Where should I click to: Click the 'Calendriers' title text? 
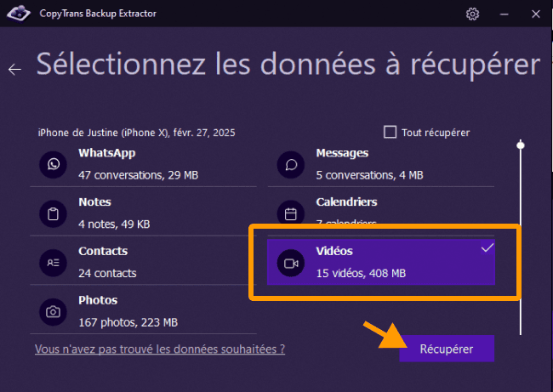[346, 202]
